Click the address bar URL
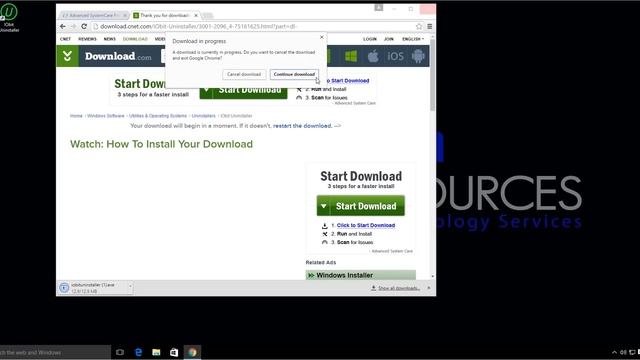The width and height of the screenshot is (640, 360). [x=198, y=27]
